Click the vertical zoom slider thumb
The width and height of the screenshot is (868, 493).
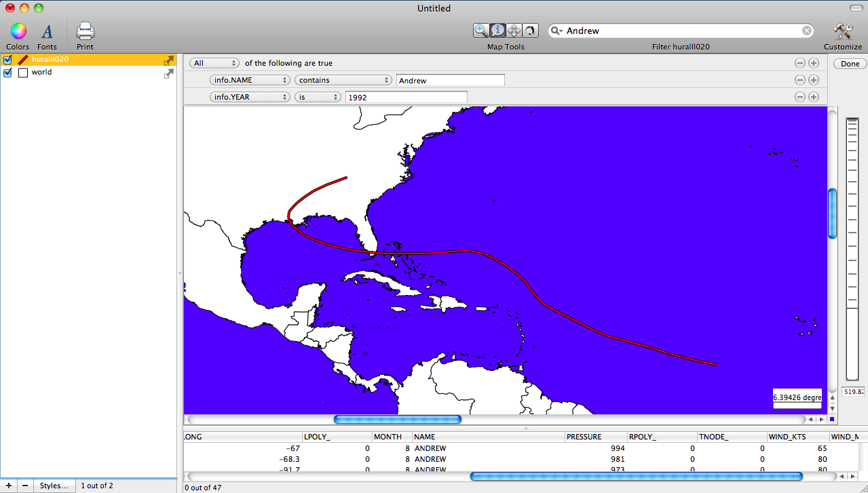pos(831,212)
